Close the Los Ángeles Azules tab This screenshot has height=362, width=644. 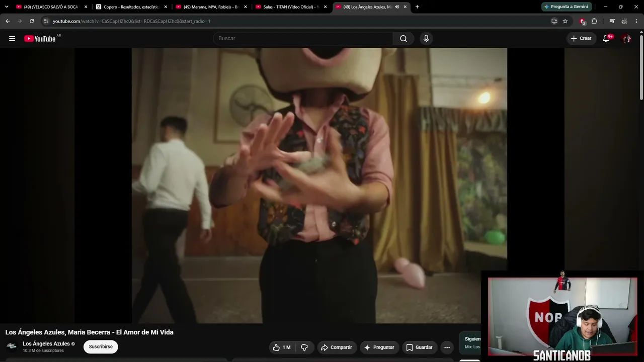[x=405, y=7]
